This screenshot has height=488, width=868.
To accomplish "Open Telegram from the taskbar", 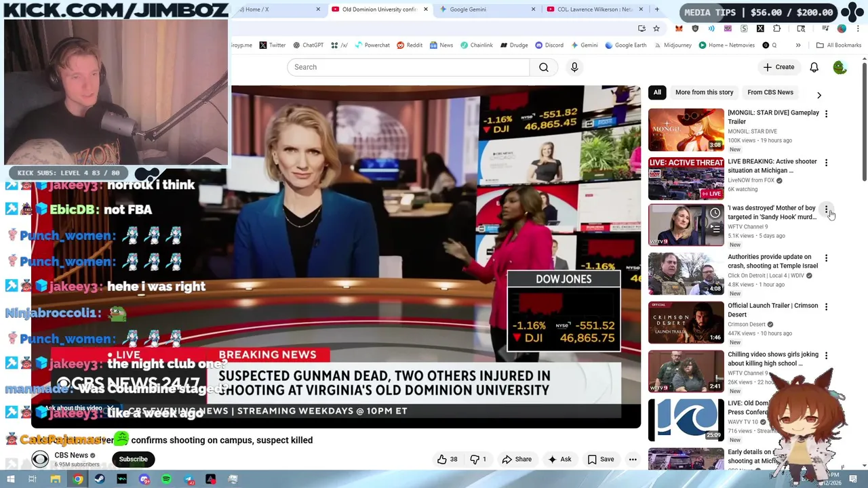I will click(189, 479).
